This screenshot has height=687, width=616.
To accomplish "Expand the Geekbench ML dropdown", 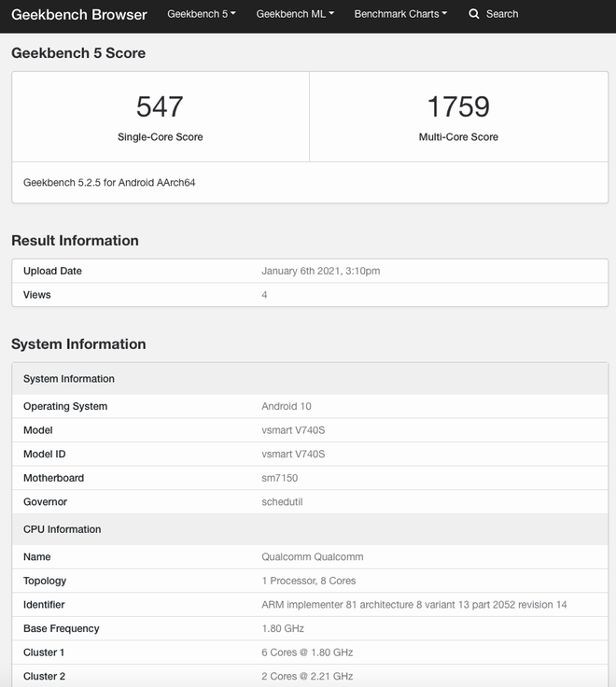I will click(295, 14).
